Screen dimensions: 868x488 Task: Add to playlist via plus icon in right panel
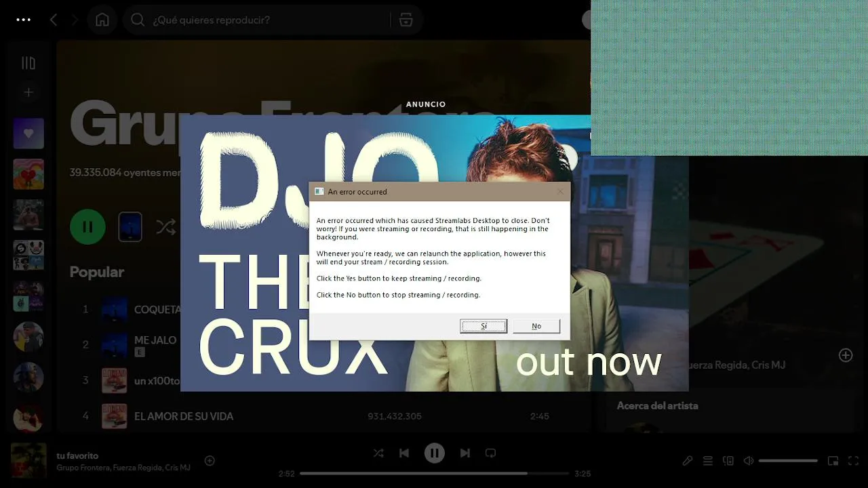pyautogui.click(x=846, y=355)
